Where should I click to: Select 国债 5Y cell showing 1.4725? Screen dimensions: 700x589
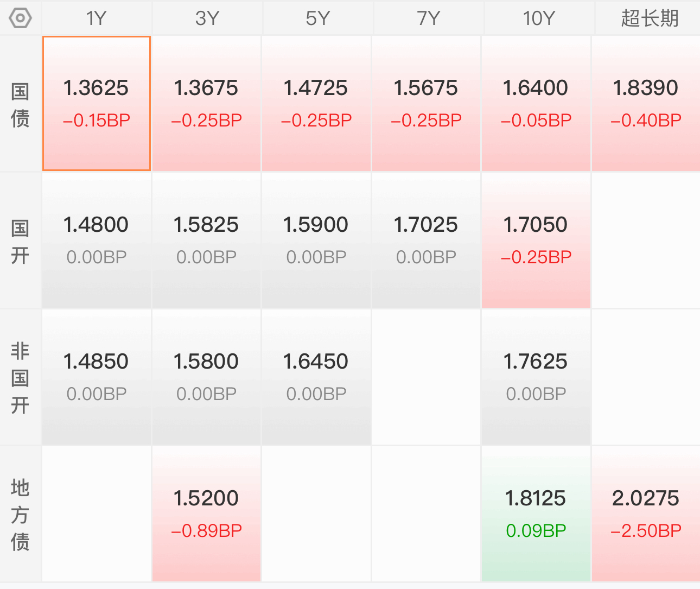click(x=316, y=104)
